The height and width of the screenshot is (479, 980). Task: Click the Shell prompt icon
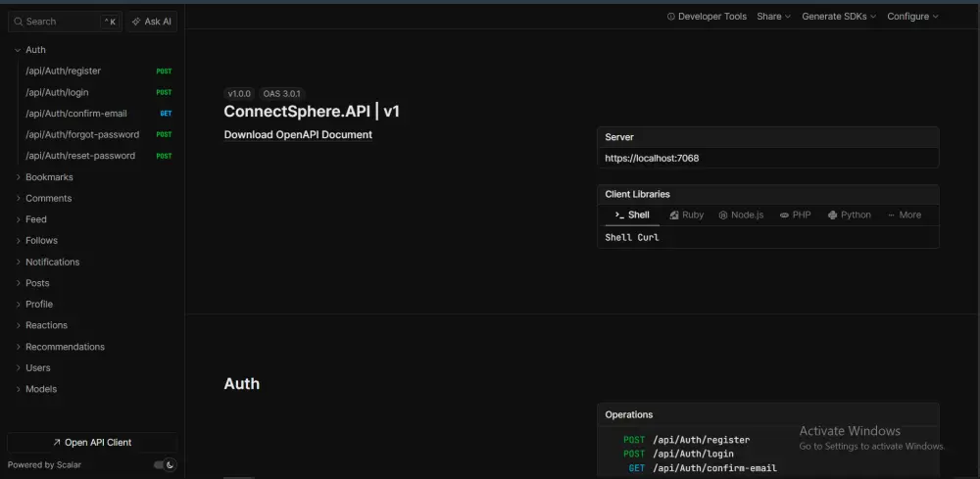619,215
